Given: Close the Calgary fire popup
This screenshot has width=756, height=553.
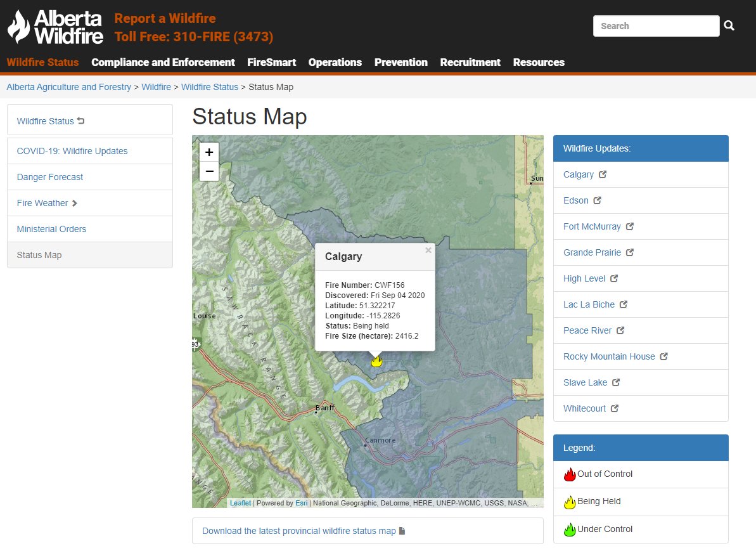Looking at the screenshot, I should click(428, 250).
